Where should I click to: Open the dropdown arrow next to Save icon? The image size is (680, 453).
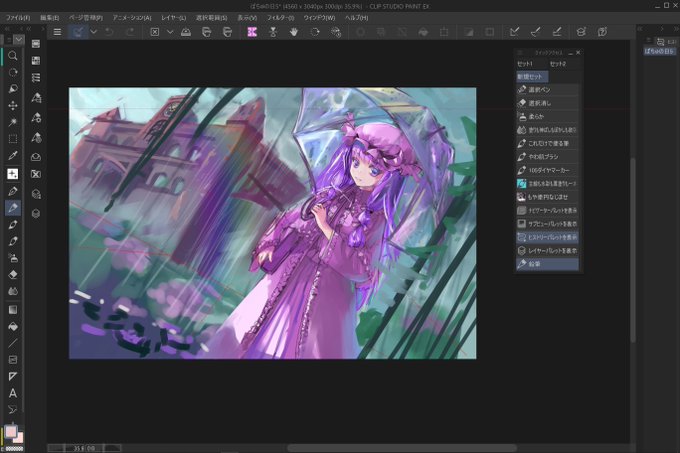click(93, 32)
